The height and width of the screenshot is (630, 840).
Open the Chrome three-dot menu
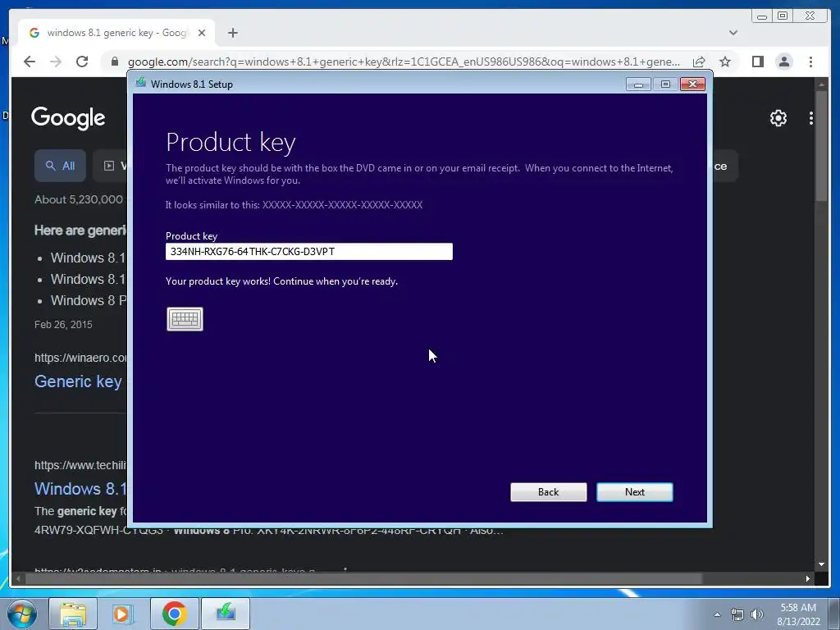point(810,62)
